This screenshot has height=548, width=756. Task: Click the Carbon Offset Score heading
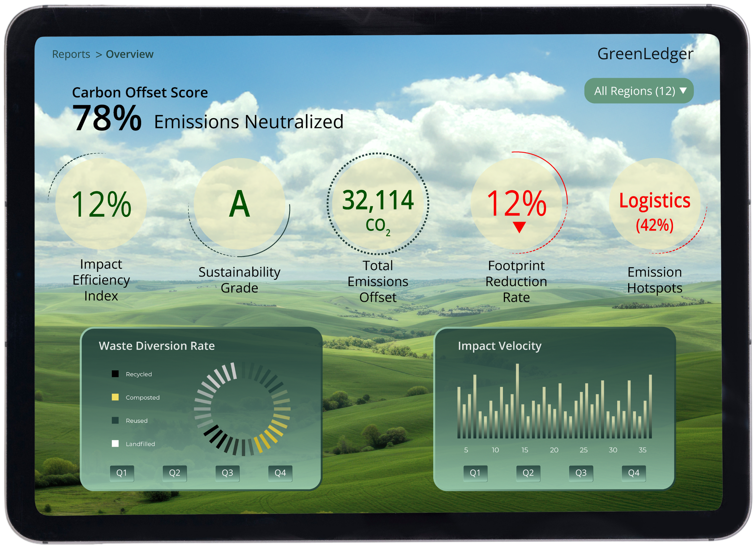click(140, 92)
